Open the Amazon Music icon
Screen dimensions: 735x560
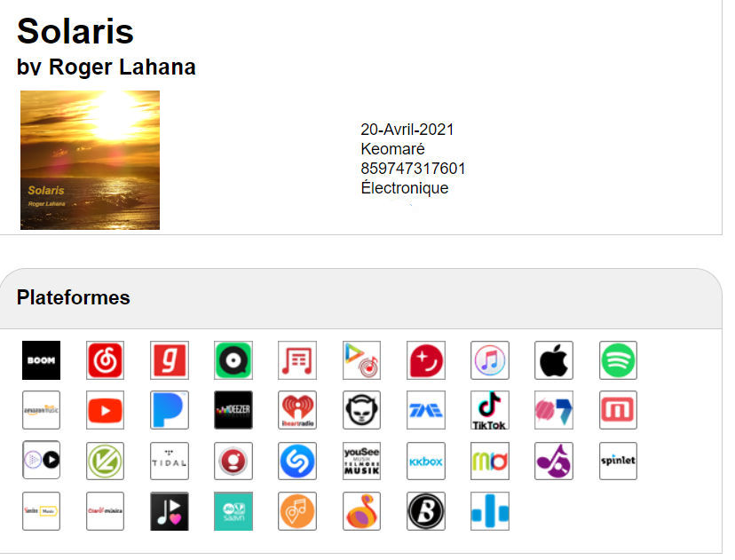(41, 410)
